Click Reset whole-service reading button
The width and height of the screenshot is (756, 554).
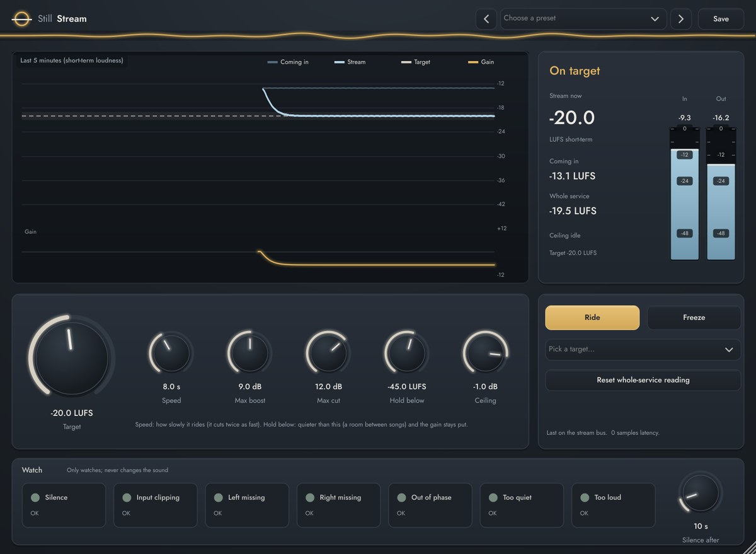click(643, 380)
